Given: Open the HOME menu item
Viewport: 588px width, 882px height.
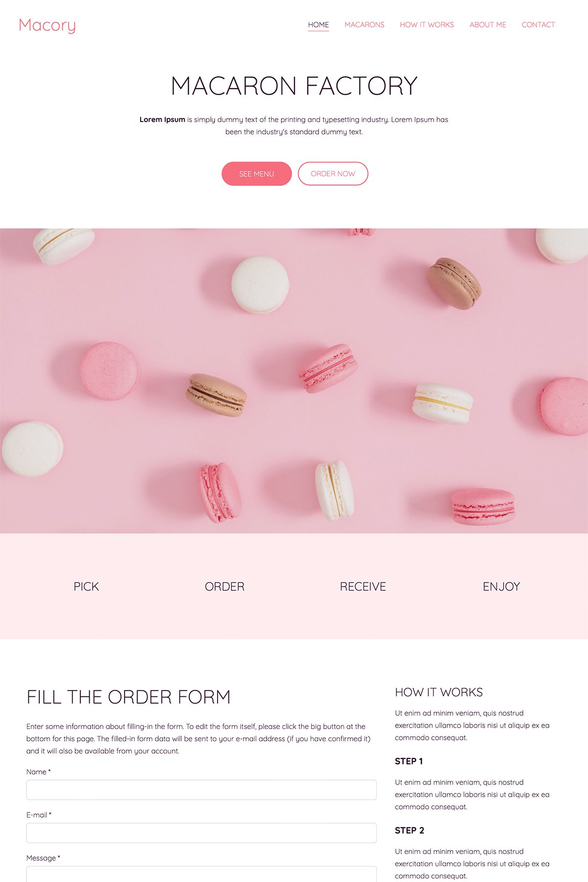Looking at the screenshot, I should [x=318, y=24].
